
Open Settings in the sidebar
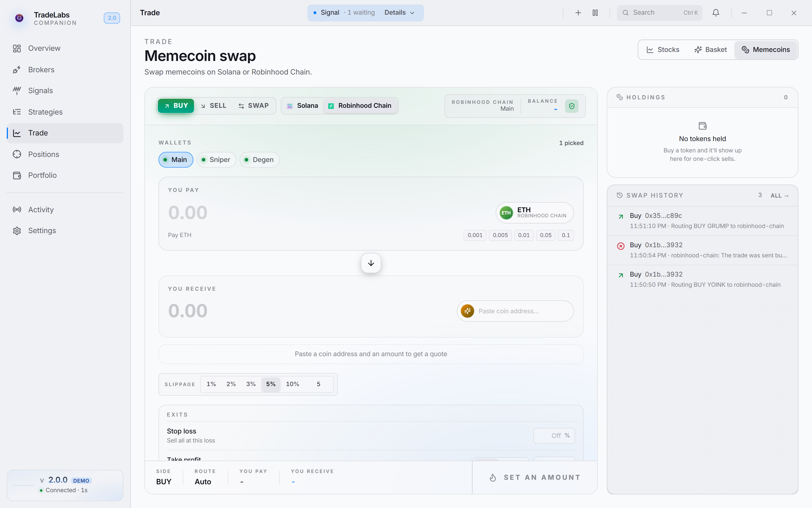pyautogui.click(x=65, y=231)
